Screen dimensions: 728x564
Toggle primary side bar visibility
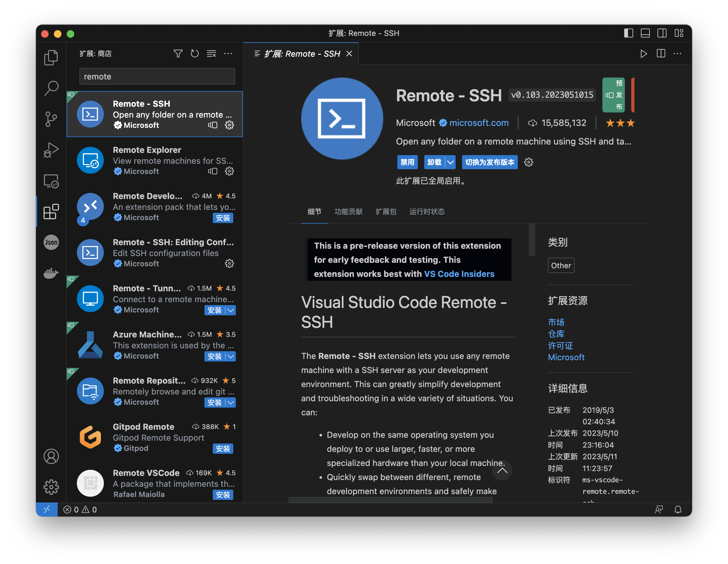[628, 33]
